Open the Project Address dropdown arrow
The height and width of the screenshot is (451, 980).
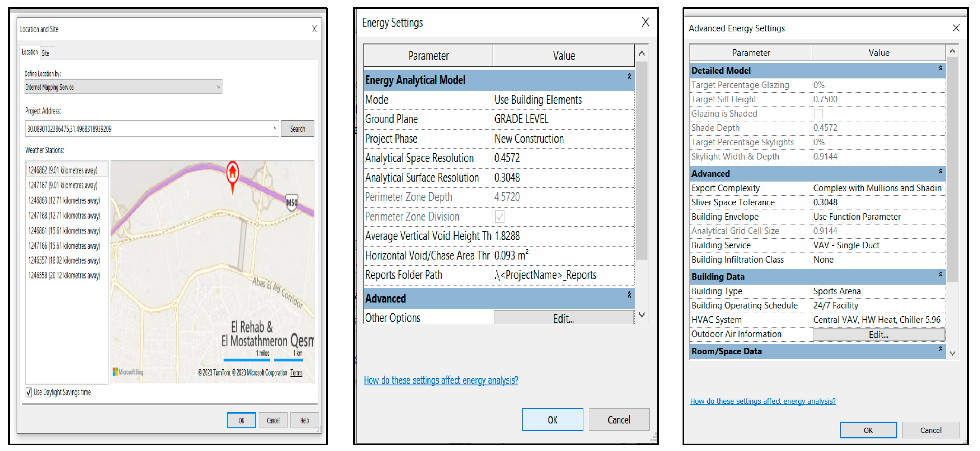(275, 128)
